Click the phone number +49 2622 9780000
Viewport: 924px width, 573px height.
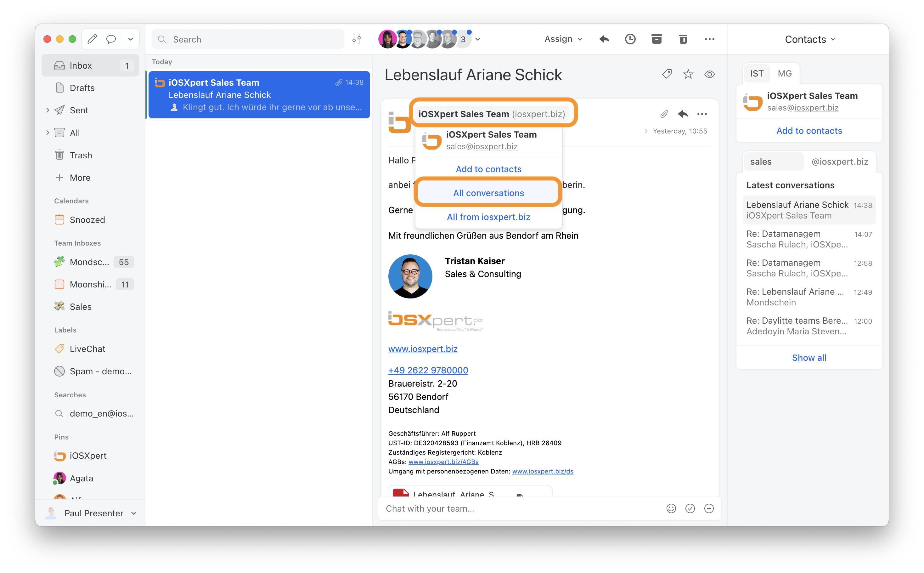(x=428, y=370)
